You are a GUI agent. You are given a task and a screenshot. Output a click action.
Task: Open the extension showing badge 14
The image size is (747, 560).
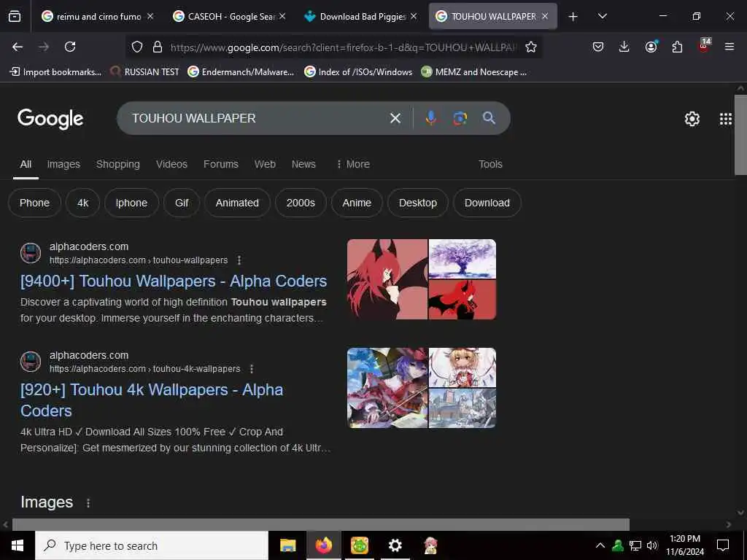pyautogui.click(x=704, y=46)
